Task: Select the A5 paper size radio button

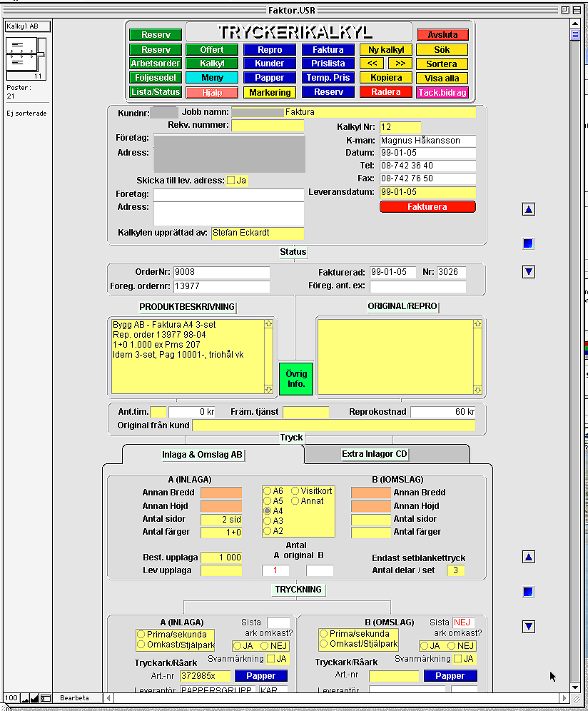Action: (268, 501)
